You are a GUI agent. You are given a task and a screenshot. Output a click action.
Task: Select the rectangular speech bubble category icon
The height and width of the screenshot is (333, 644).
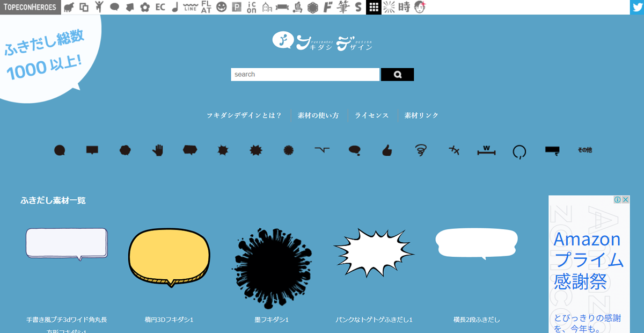pos(92,150)
